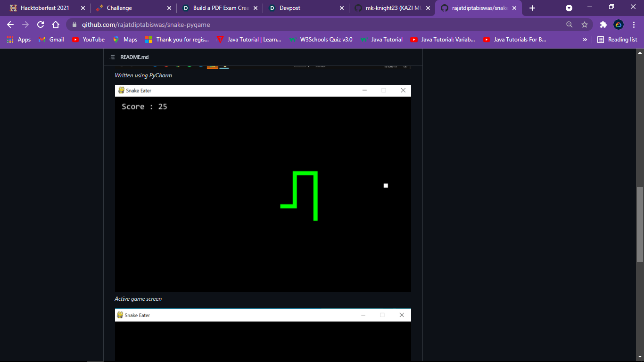Open the README.md table of contents icon
The height and width of the screenshot is (362, 644).
point(112,57)
